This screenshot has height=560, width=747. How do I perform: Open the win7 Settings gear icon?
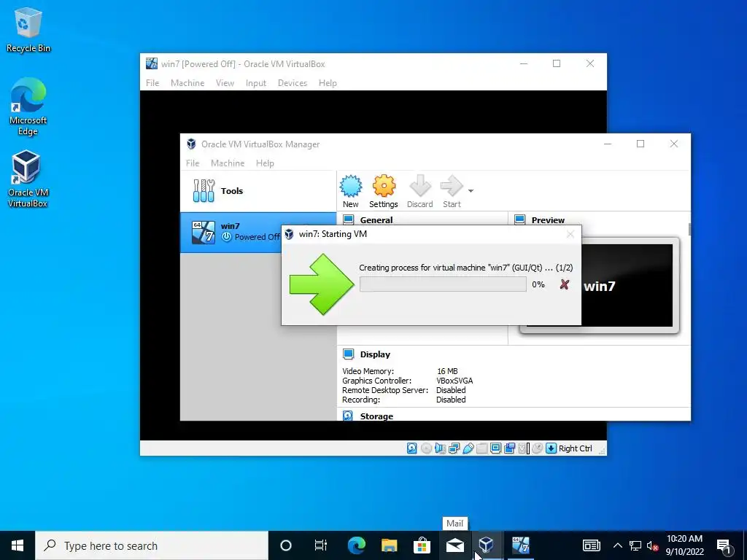click(x=384, y=186)
